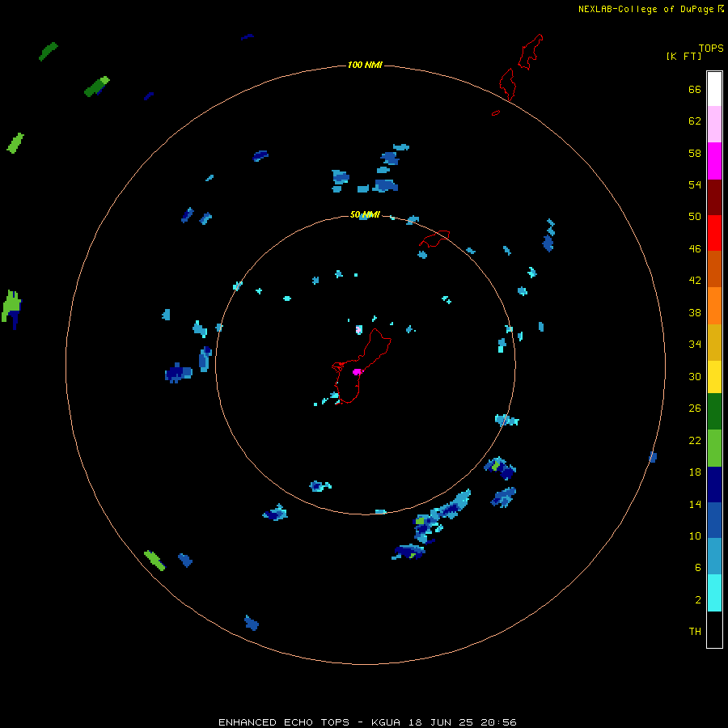The width and height of the screenshot is (728, 728).
Task: Click the '42' legend value
Action: point(695,280)
